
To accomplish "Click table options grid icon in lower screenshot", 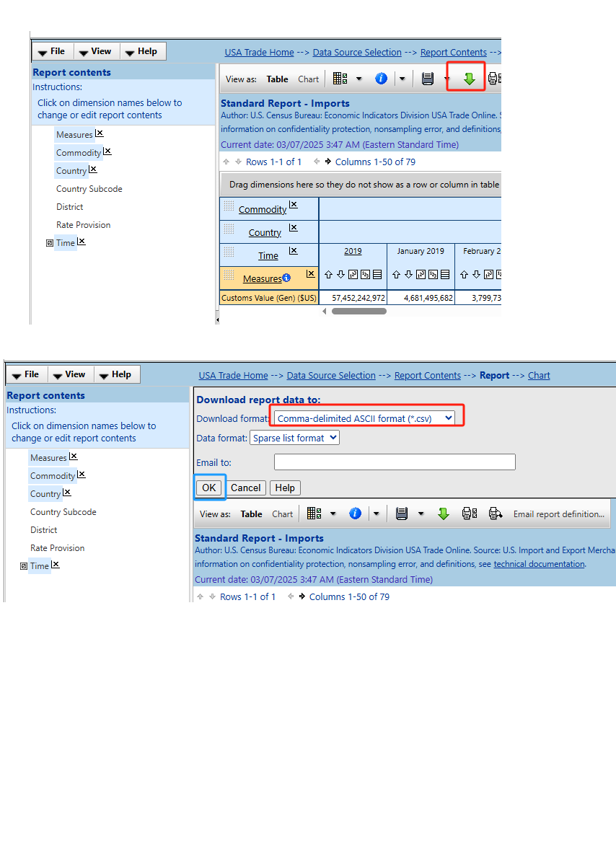I will (314, 514).
